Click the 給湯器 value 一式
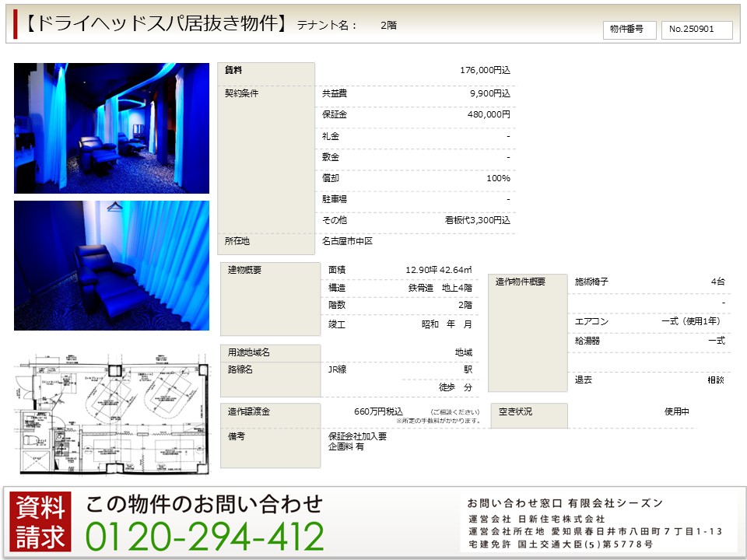 717,341
